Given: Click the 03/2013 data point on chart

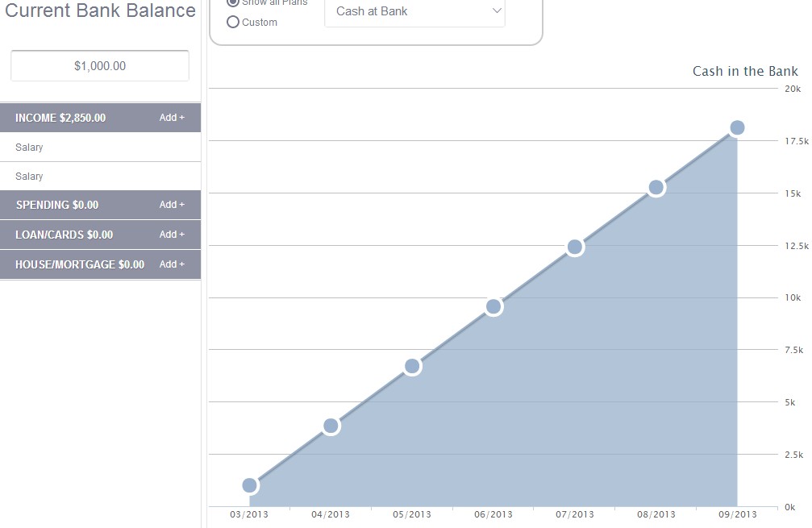Looking at the screenshot, I should (x=250, y=485).
